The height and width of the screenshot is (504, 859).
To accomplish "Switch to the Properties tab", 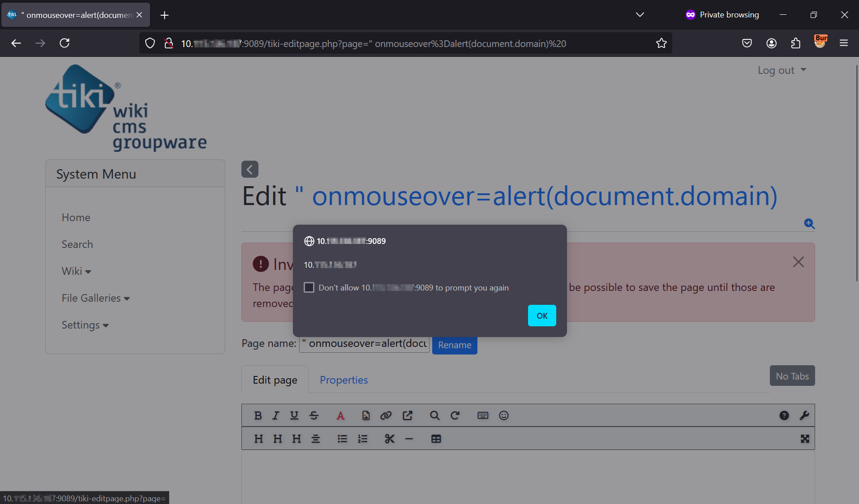I will (344, 380).
